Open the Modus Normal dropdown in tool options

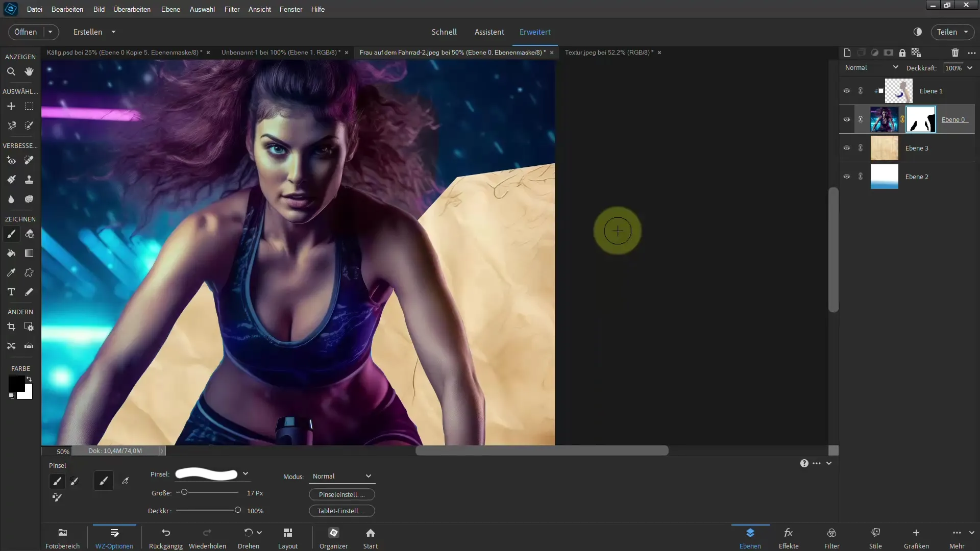[342, 477]
